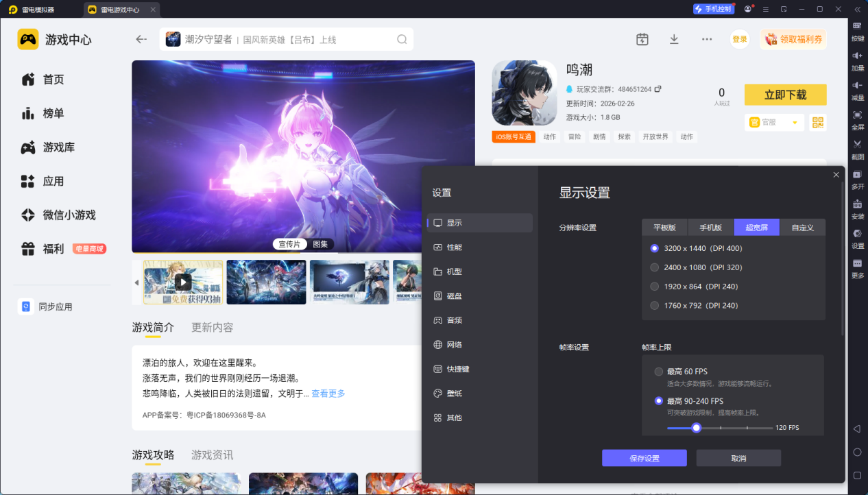The height and width of the screenshot is (495, 868).
Task: Click the 手机控制 phone control button
Action: coord(714,9)
